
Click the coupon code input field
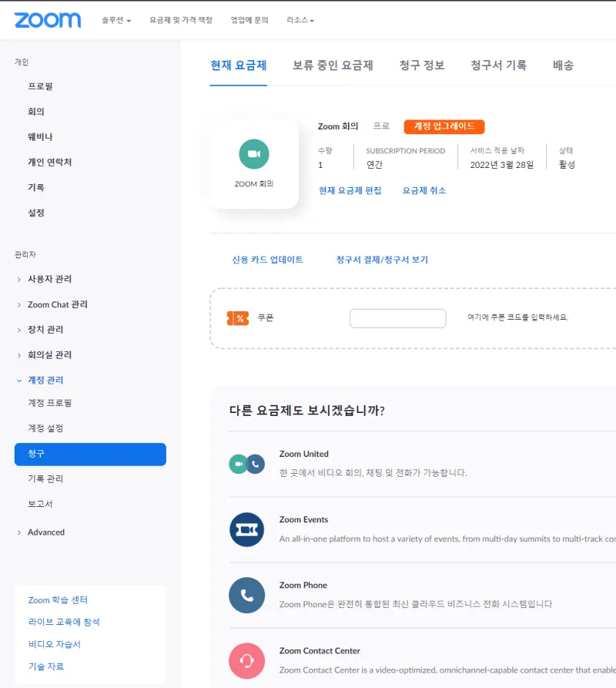(397, 318)
